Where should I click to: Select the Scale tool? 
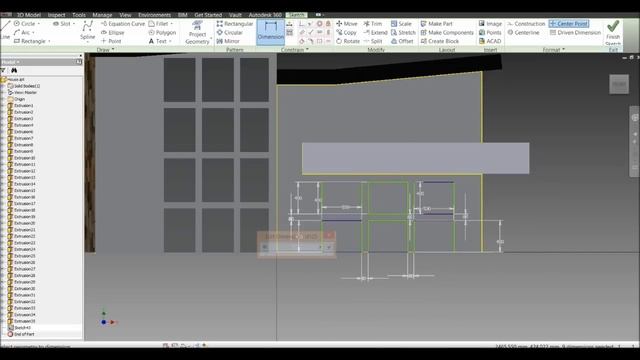coord(401,24)
